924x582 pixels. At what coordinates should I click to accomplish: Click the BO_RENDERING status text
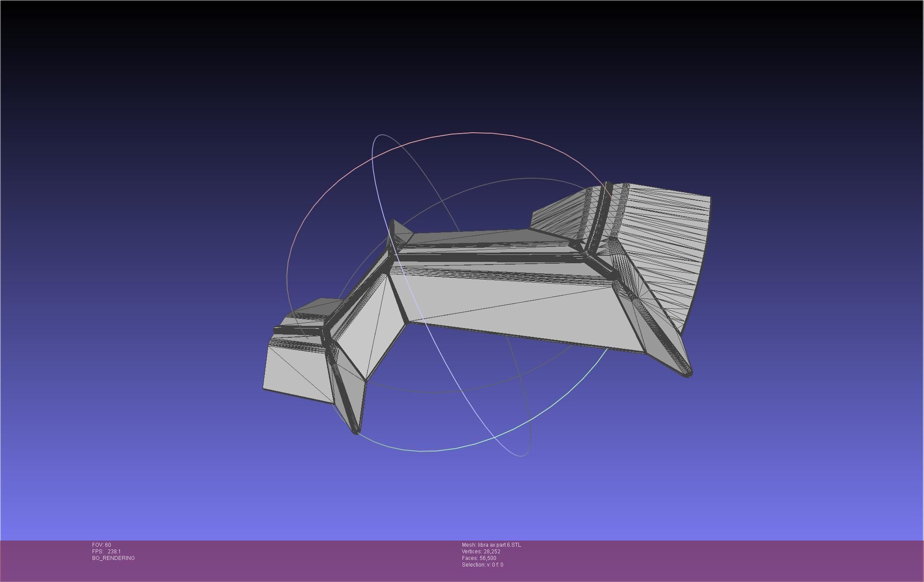tap(113, 558)
